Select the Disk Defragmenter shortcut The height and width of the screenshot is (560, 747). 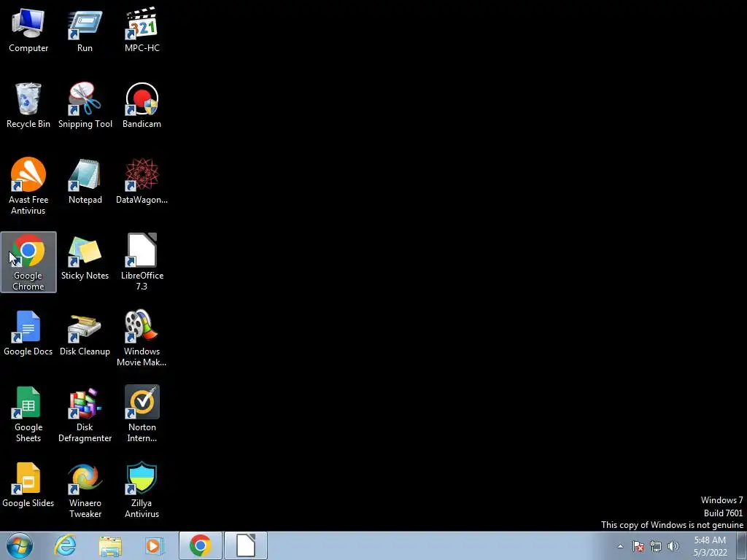click(x=85, y=414)
